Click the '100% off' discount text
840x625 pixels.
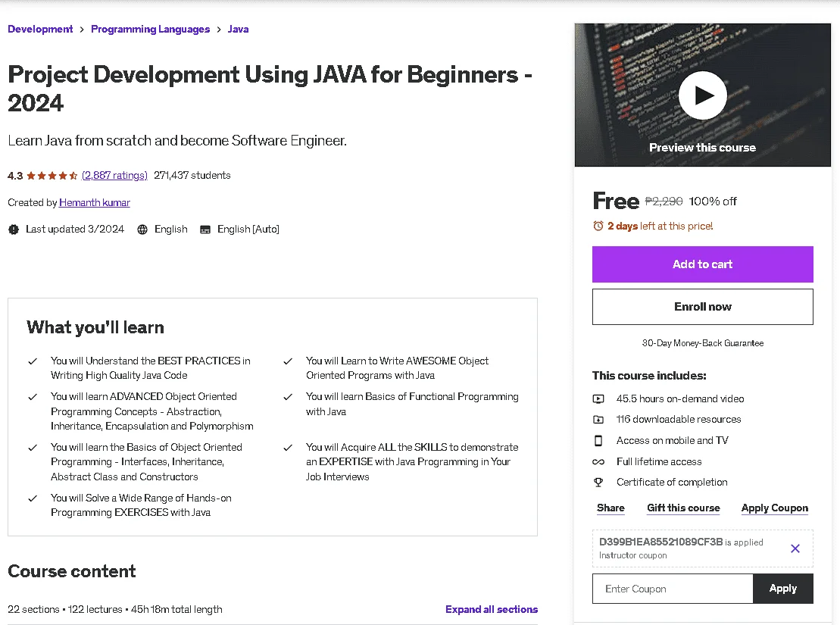tap(713, 202)
